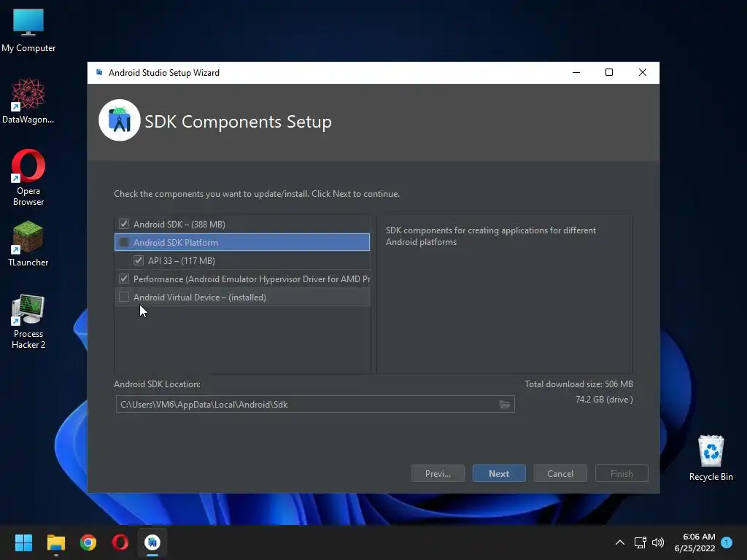747x560 pixels.
Task: Launch Google Chrome from the taskbar
Action: pos(88,542)
